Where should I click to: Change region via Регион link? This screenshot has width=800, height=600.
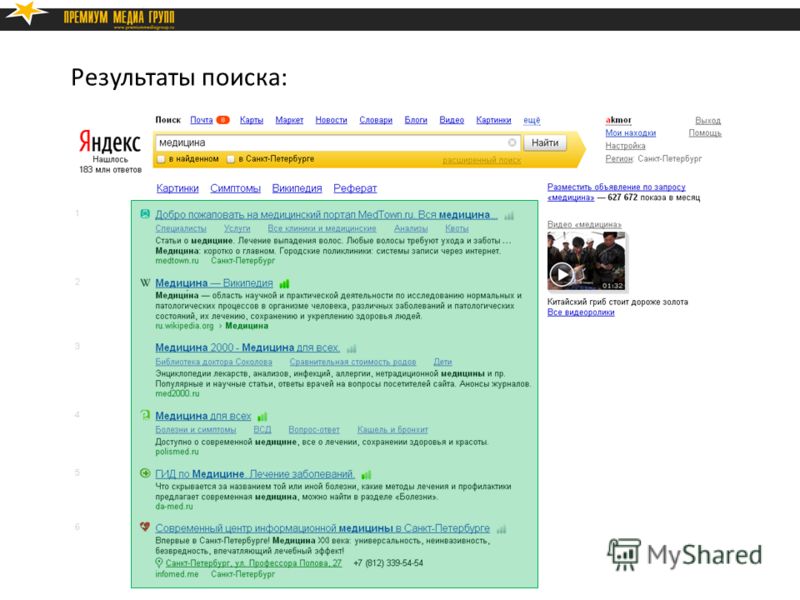pyautogui.click(x=619, y=159)
